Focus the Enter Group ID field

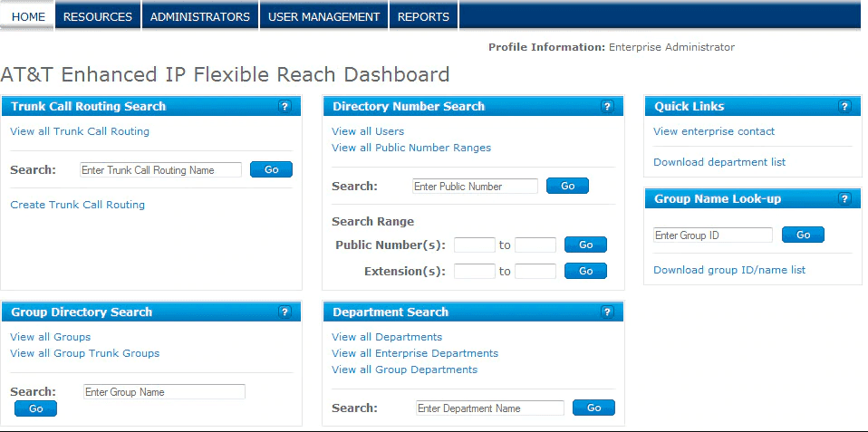[x=713, y=235]
